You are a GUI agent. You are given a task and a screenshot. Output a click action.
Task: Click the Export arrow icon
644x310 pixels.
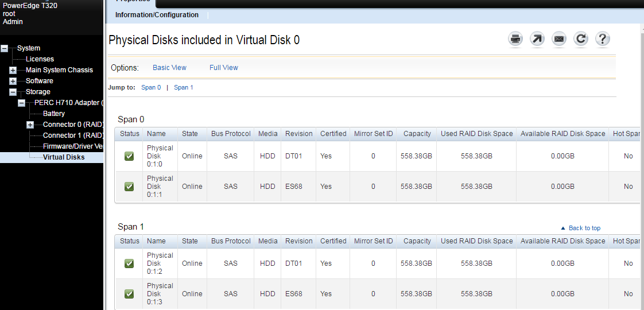click(537, 39)
